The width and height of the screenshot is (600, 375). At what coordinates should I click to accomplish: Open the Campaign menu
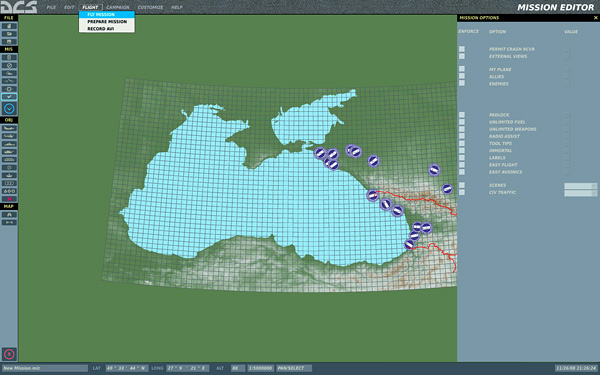(117, 7)
